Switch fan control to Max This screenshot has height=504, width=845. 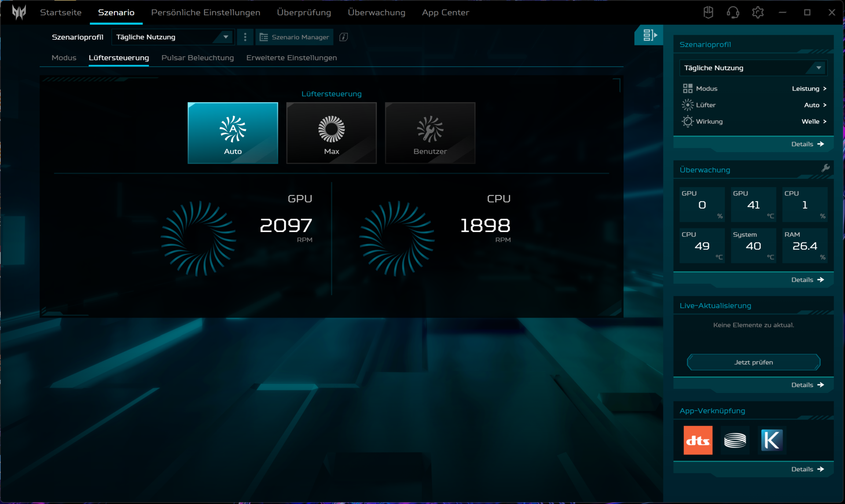click(x=331, y=133)
